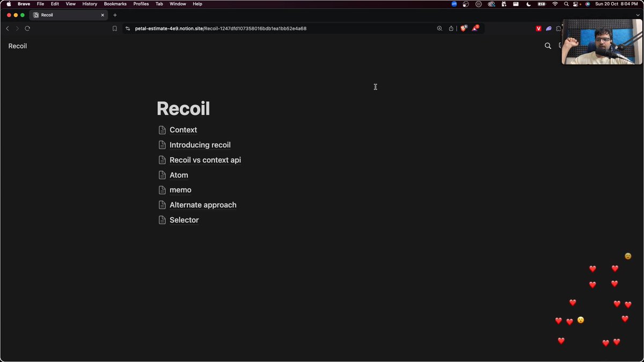The width and height of the screenshot is (644, 362).
Task: Click the webcam overlay thumbnail
Action: 602,42
